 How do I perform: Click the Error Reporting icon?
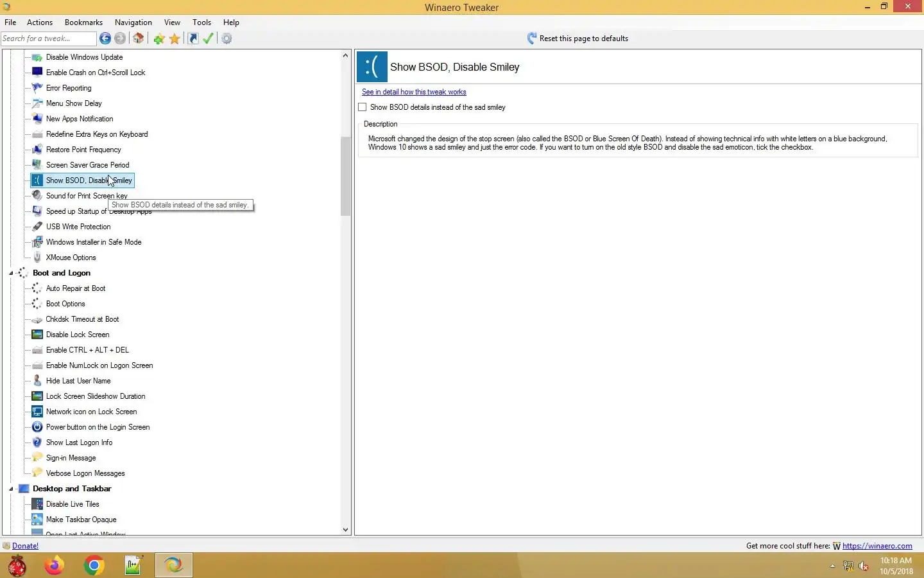tap(37, 88)
